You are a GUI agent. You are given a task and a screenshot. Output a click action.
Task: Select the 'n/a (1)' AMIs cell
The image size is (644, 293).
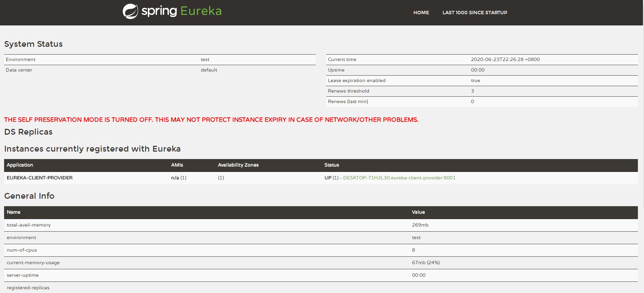click(x=179, y=178)
